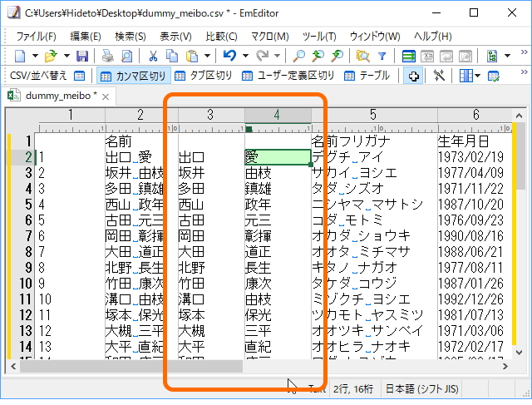Enable カンマ区切り CSV mode

pos(133,76)
